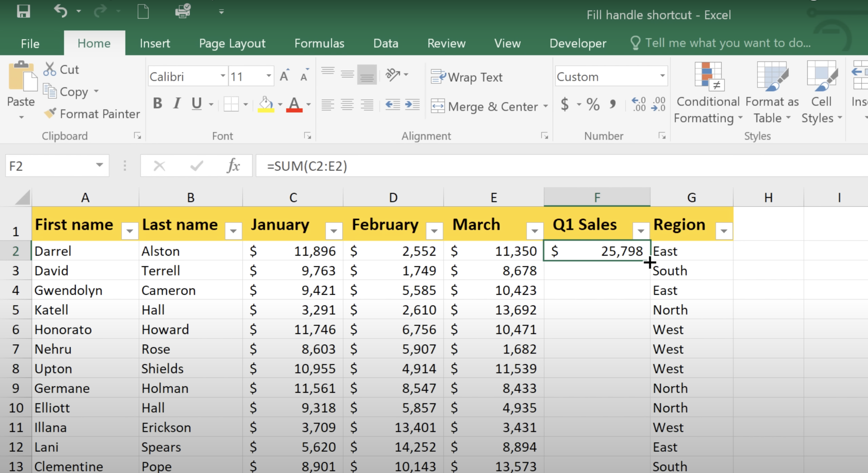Click the Percent Style icon
This screenshot has width=868, height=473.
pyautogui.click(x=593, y=104)
